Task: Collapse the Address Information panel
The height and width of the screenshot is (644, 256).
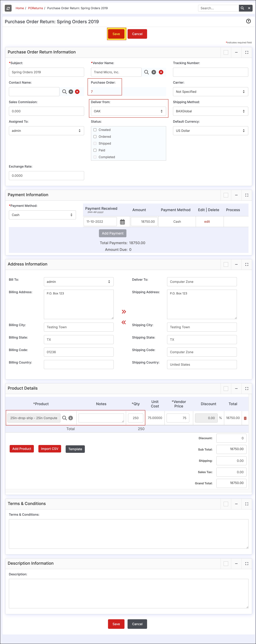Action: 236,264
